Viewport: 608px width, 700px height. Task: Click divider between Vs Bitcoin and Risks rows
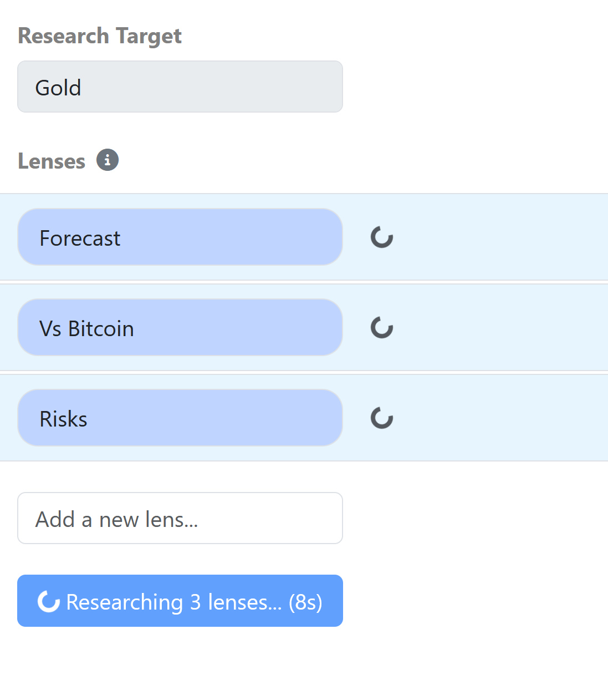coord(304,373)
